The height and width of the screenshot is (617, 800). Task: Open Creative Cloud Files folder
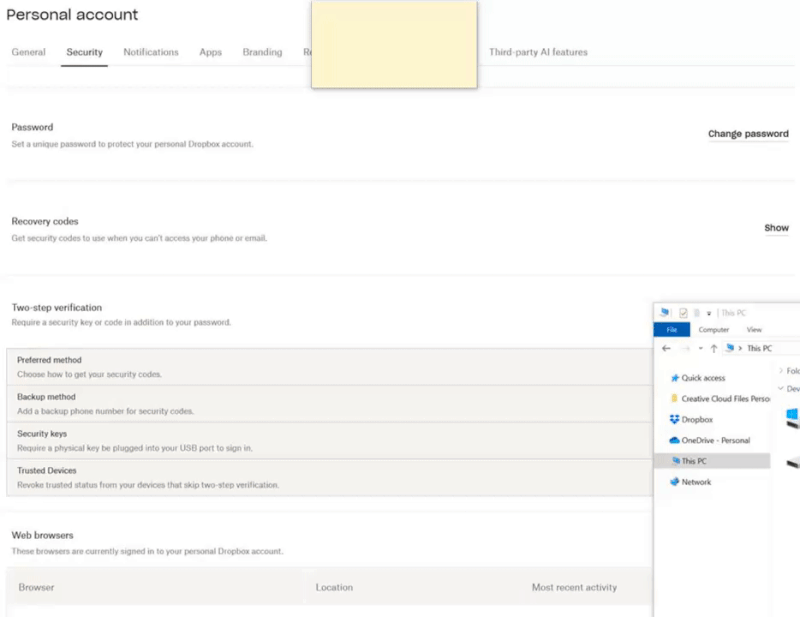pos(725,399)
